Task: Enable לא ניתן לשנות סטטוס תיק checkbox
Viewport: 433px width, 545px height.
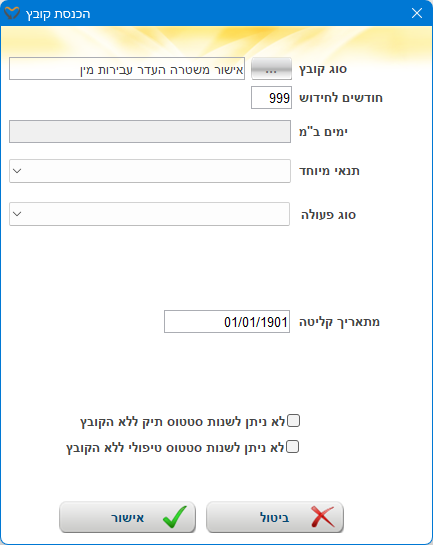Action: tap(294, 421)
